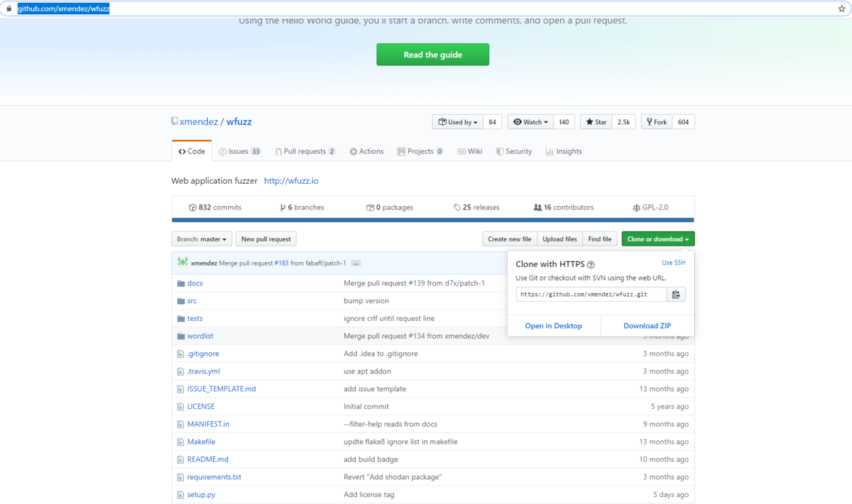852x504 pixels.
Task: Toggle the Clone or download dropdown
Action: point(658,239)
